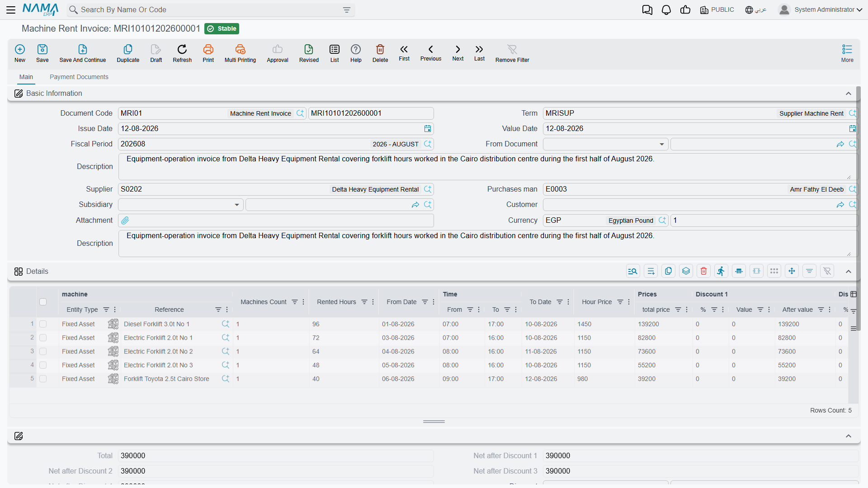Check row 4 Electric Forklift No 3 checkbox

pos(43,365)
